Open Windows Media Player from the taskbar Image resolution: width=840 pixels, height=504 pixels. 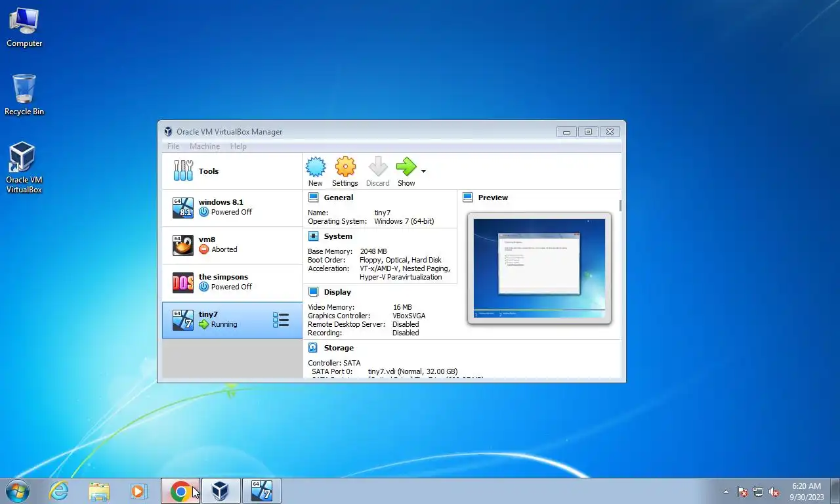(x=138, y=491)
